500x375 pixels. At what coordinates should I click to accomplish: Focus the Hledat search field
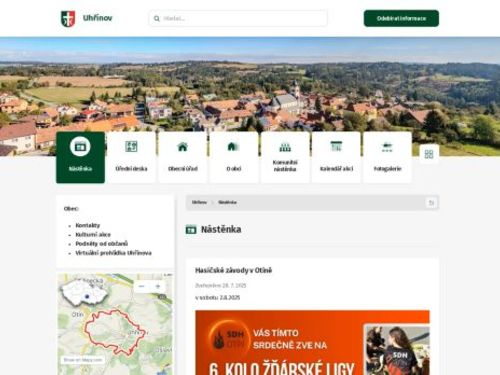pyautogui.click(x=238, y=18)
